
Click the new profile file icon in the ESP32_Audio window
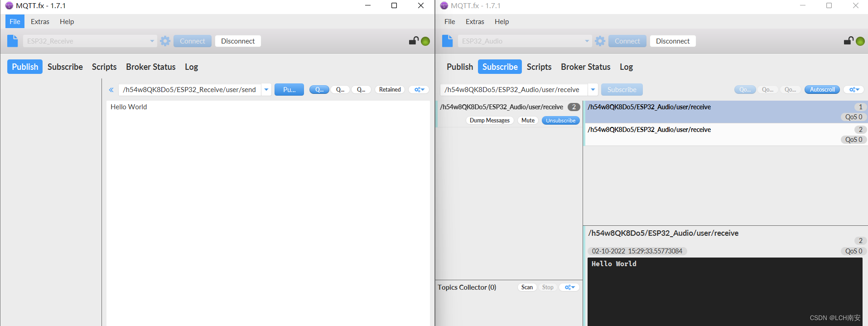click(x=448, y=41)
